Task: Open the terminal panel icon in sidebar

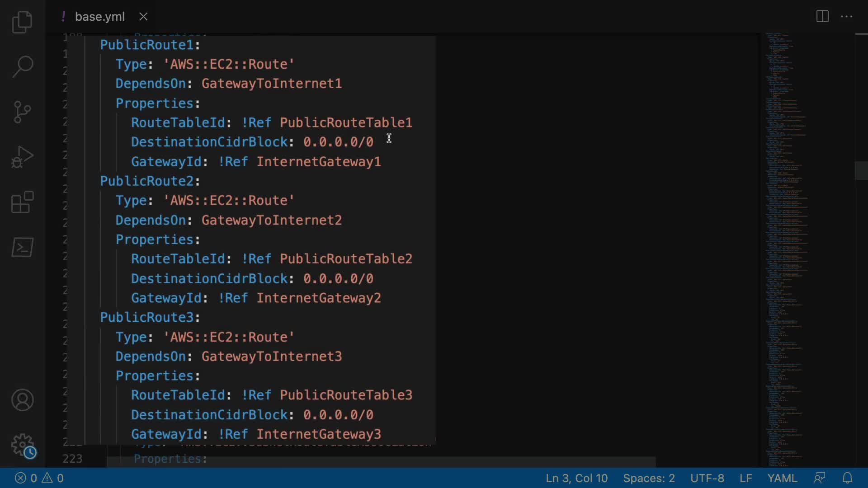Action: (x=22, y=247)
